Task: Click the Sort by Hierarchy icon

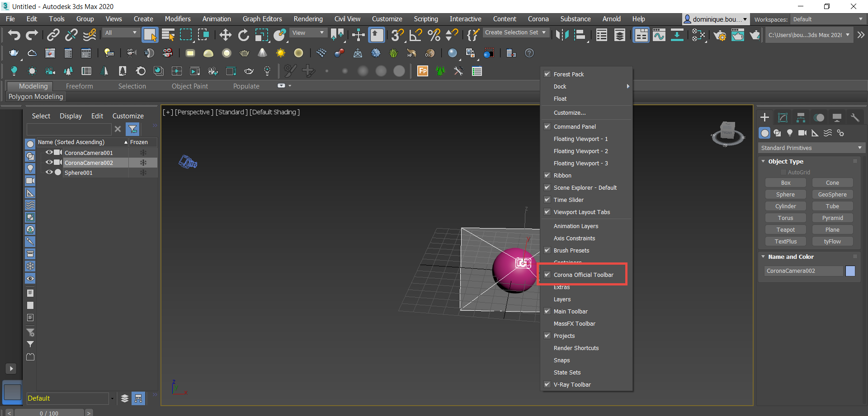Action: click(138, 398)
